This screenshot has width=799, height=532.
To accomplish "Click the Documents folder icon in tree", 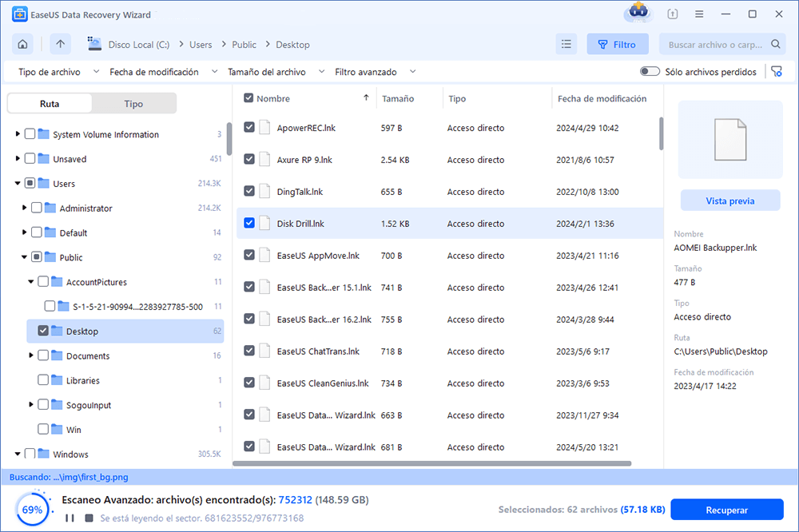I will click(57, 355).
